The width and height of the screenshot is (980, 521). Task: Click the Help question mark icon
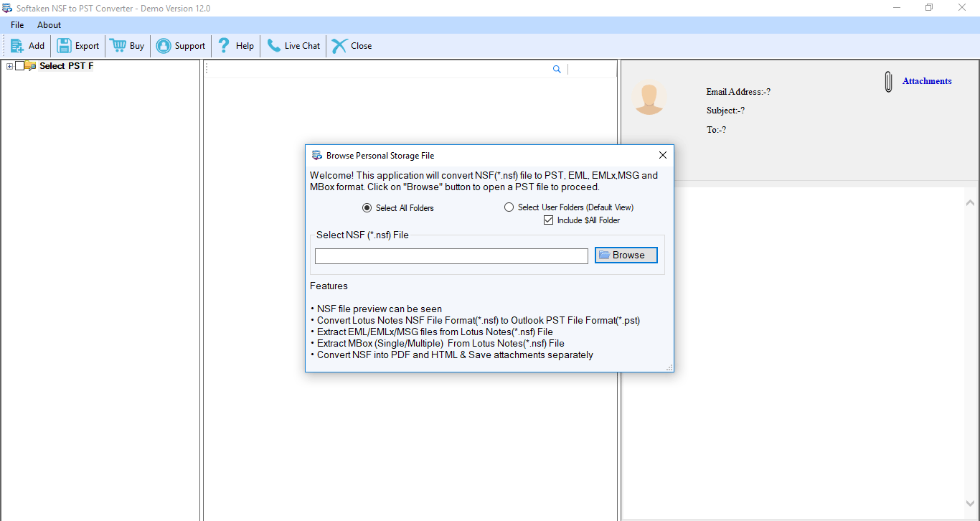224,46
